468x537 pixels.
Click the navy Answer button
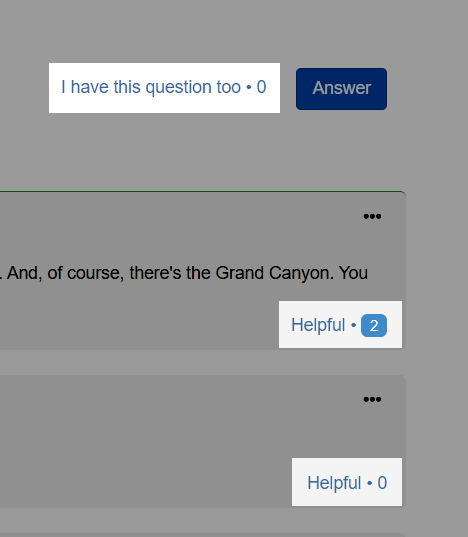341,89
